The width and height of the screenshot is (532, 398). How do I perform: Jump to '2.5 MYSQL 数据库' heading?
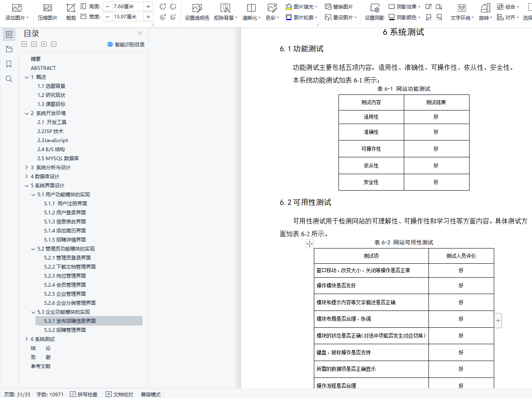click(58, 159)
